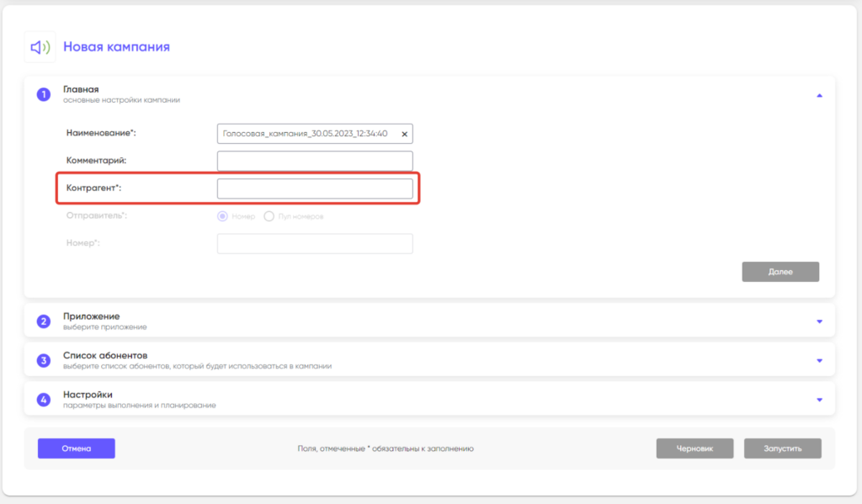862x504 pixels.
Task: Click the step 4 number badge
Action: click(44, 399)
